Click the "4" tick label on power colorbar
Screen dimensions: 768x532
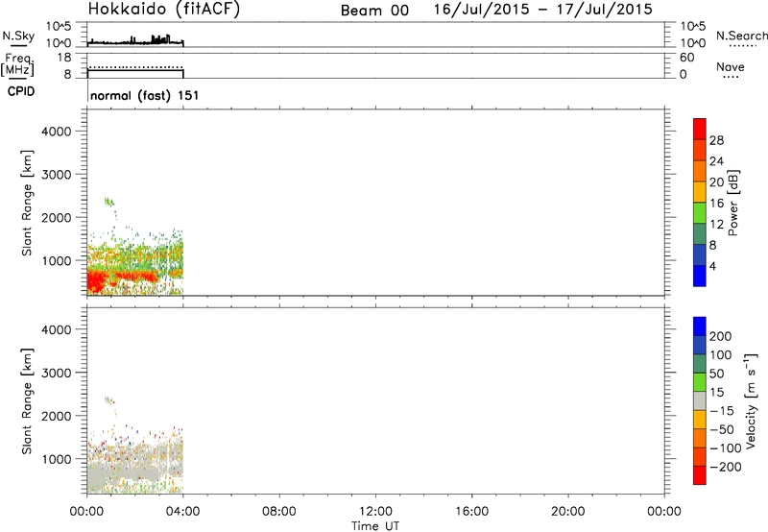(x=712, y=266)
